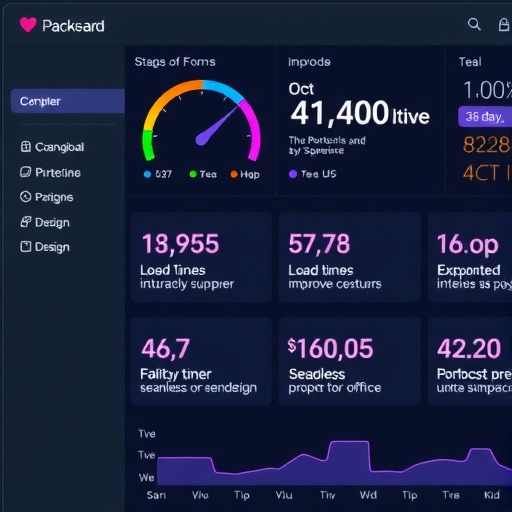Viewport: 512px width, 512px height.
Task: Click the Coangibal sidebar icon
Action: pyautogui.click(x=26, y=146)
